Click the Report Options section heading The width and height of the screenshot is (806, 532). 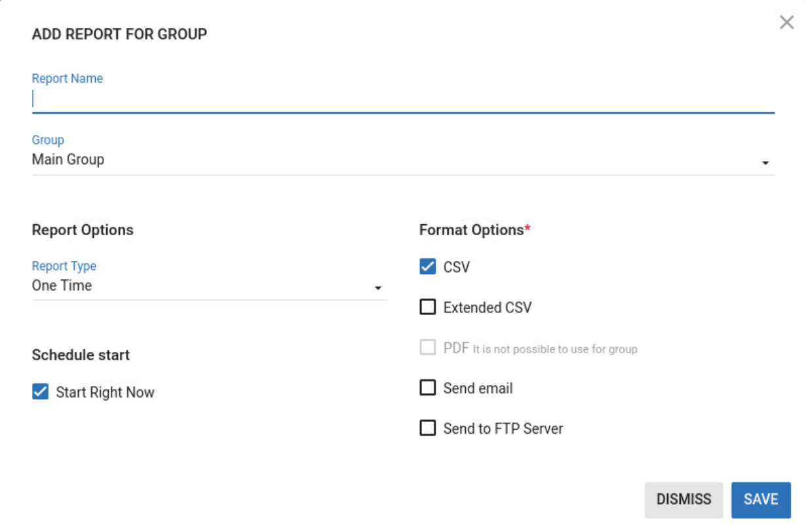(83, 230)
